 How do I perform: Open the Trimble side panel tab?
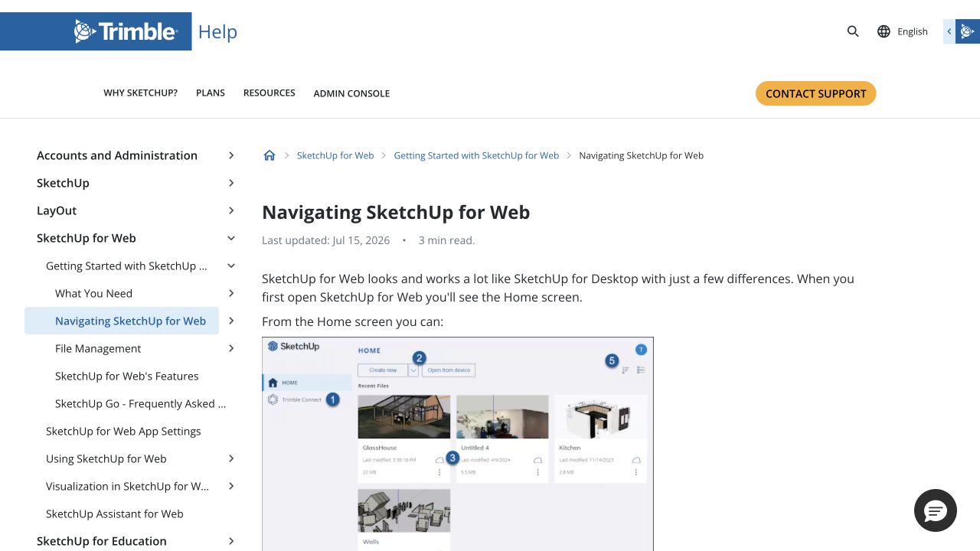(x=962, y=31)
